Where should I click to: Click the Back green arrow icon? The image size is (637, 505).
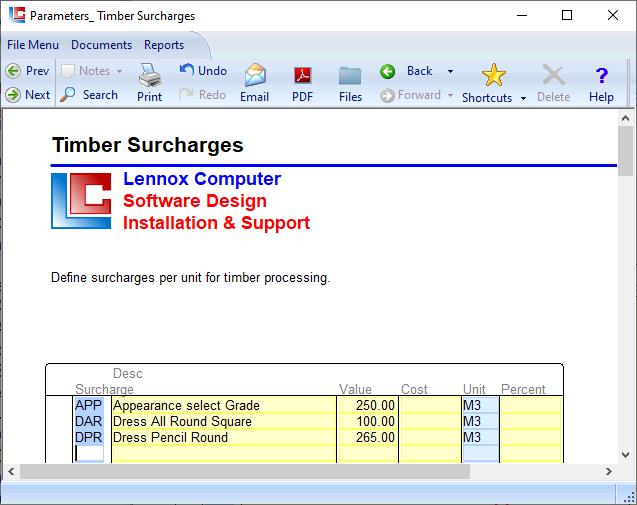(x=388, y=71)
